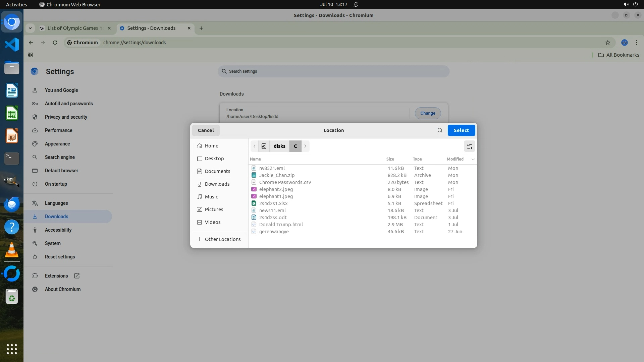
Task: Open Chromium three-dot menu
Action: [636, 43]
